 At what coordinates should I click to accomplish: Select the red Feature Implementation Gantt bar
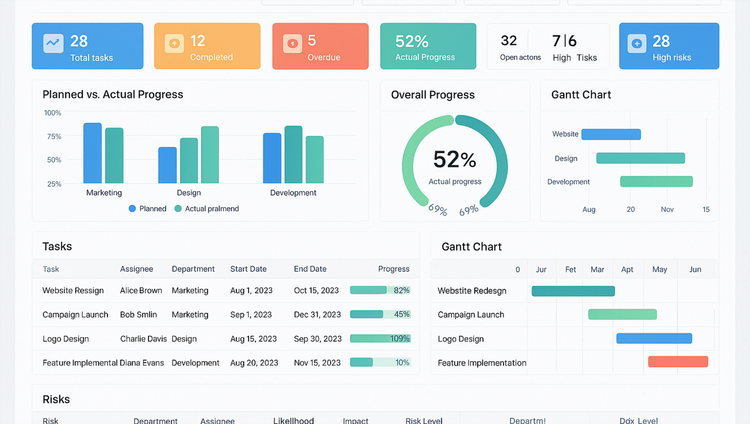pos(677,362)
